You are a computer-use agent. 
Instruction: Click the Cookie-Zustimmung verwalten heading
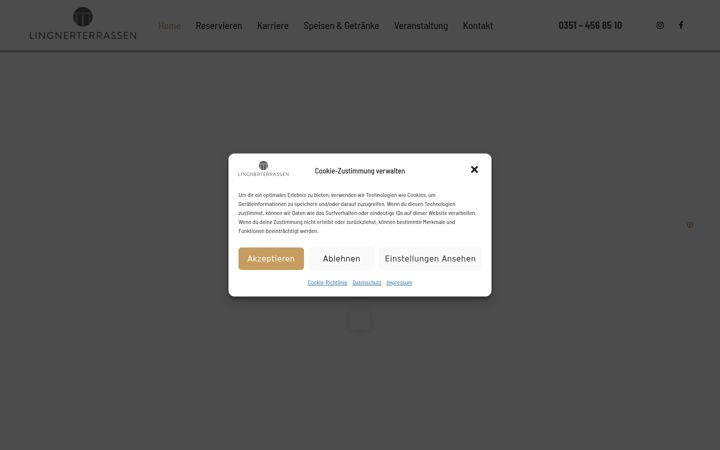point(360,171)
